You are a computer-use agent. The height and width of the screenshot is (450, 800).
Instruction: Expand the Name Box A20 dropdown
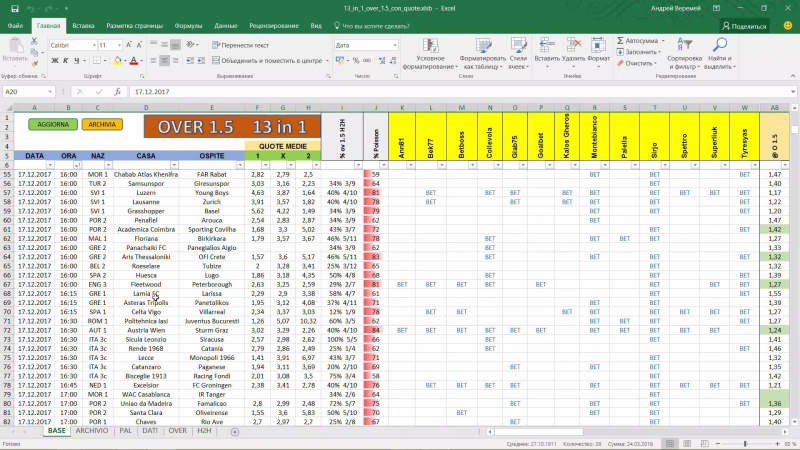click(50, 92)
